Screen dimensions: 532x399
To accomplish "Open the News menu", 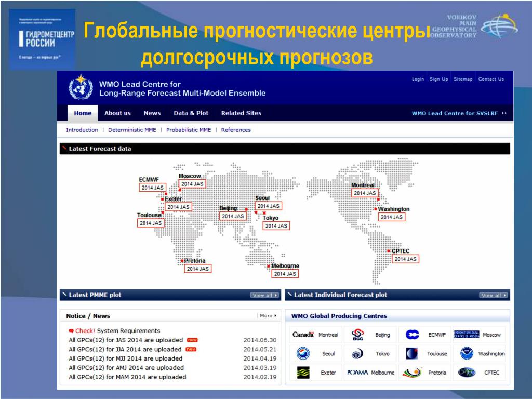I will pyautogui.click(x=152, y=113).
